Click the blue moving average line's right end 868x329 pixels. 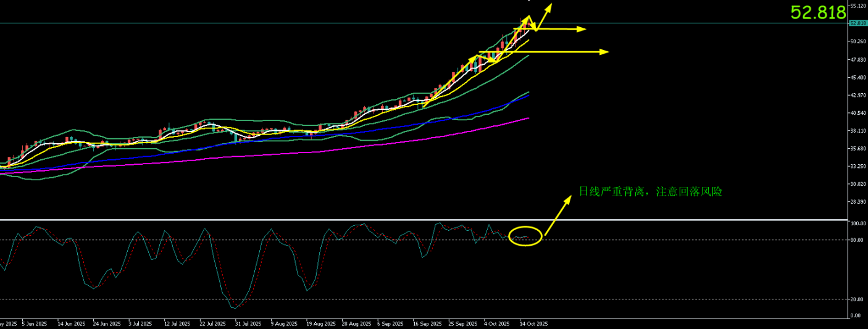coord(529,95)
